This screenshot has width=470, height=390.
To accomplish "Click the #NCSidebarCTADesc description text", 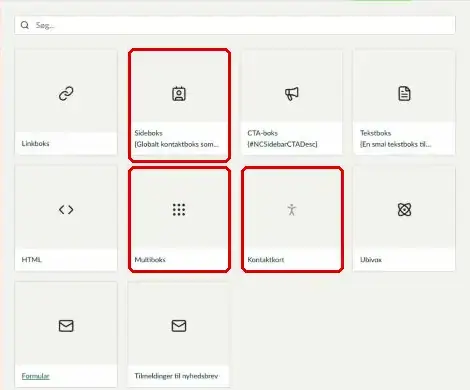I will 282,144.
